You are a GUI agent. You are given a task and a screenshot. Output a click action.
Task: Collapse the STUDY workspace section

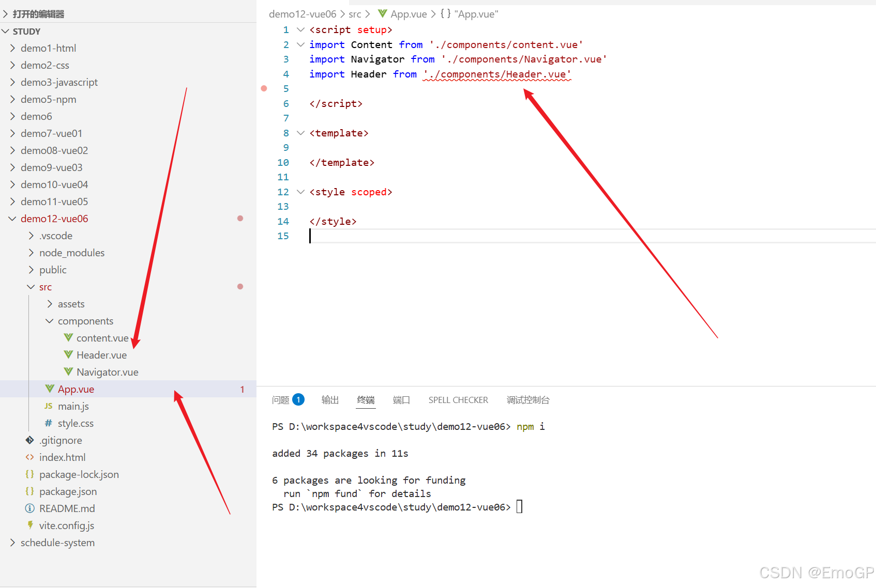(6, 32)
